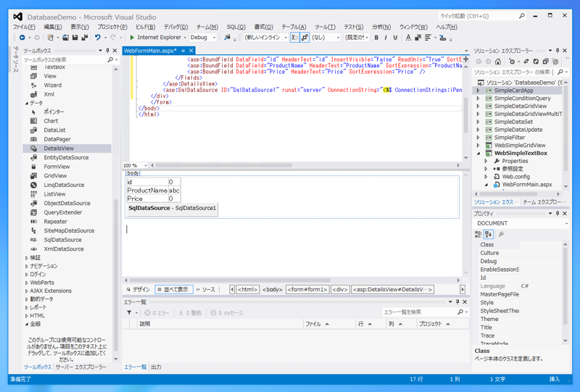Click SqlDataSource1 control in designer
This screenshot has height=392, width=580.
coord(172,208)
